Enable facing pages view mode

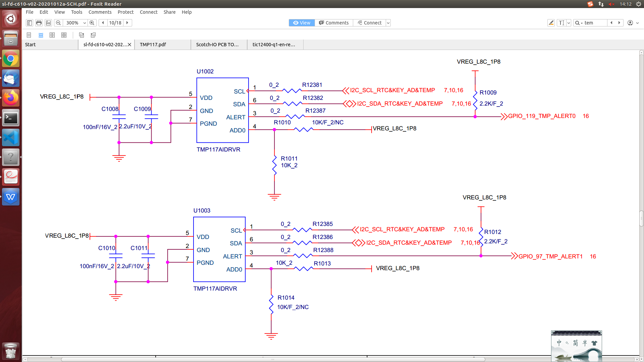[x=52, y=35]
